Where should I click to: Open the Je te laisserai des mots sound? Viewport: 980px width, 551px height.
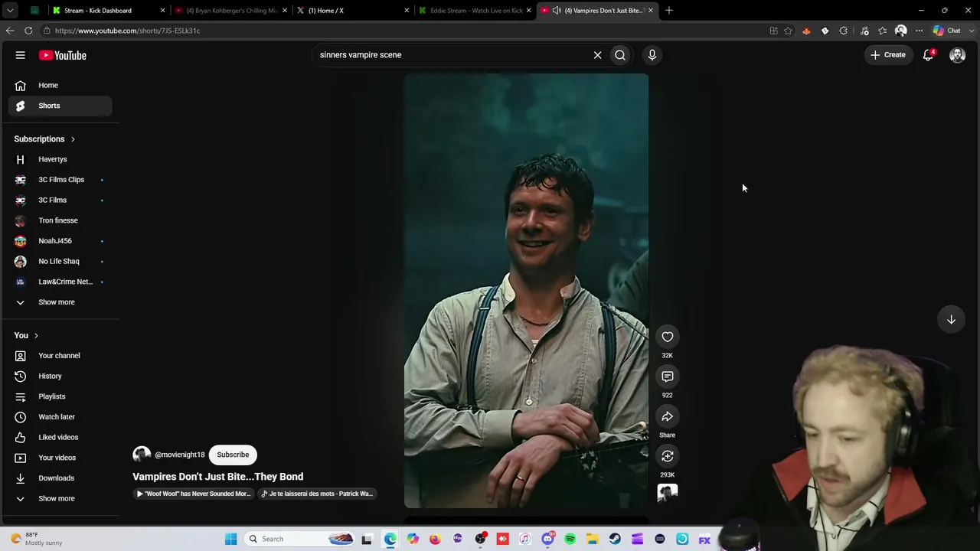[x=317, y=494]
